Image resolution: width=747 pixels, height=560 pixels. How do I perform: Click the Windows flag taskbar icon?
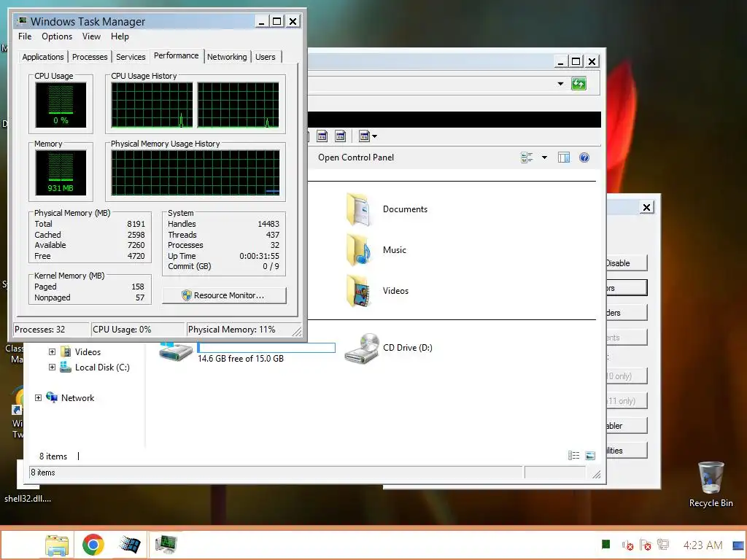pyautogui.click(x=129, y=545)
